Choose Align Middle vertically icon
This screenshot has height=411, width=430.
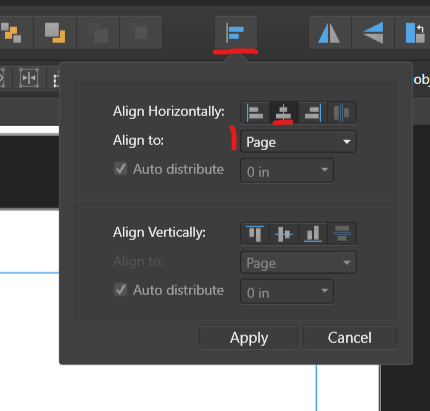click(284, 234)
